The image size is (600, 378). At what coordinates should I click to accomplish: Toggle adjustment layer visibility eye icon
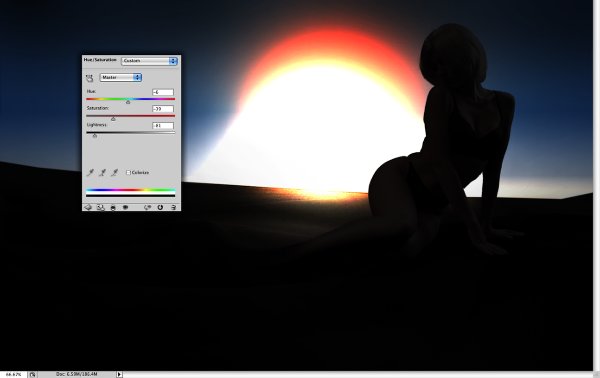125,207
